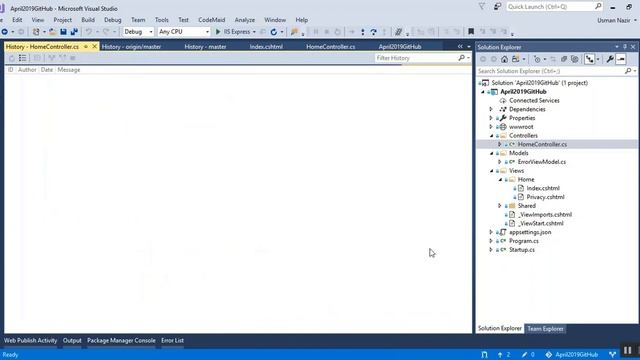Click the unpushed commits indicator in status bar

504,355
